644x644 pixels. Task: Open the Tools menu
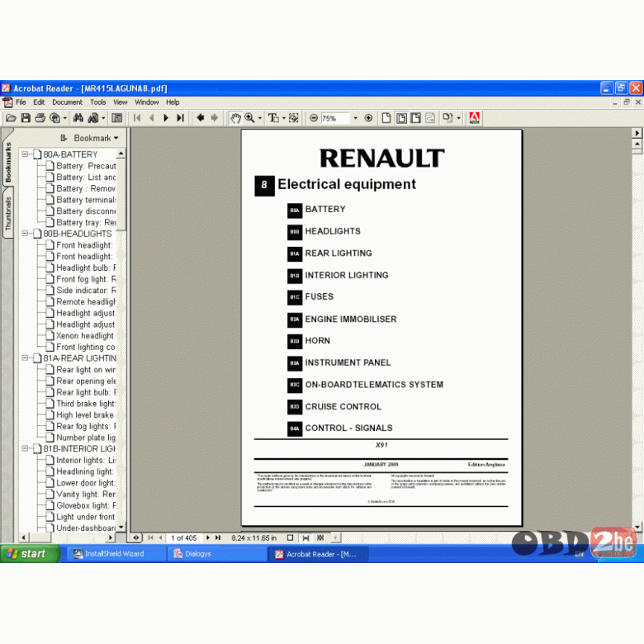[x=97, y=102]
